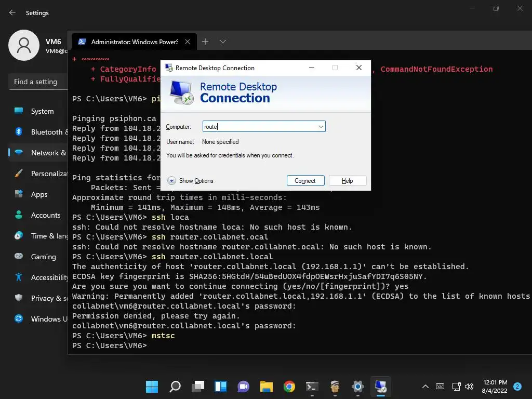This screenshot has width=532, height=399.
Task: Expand Show Options in Remote Desktop Connection
Action: point(191,180)
